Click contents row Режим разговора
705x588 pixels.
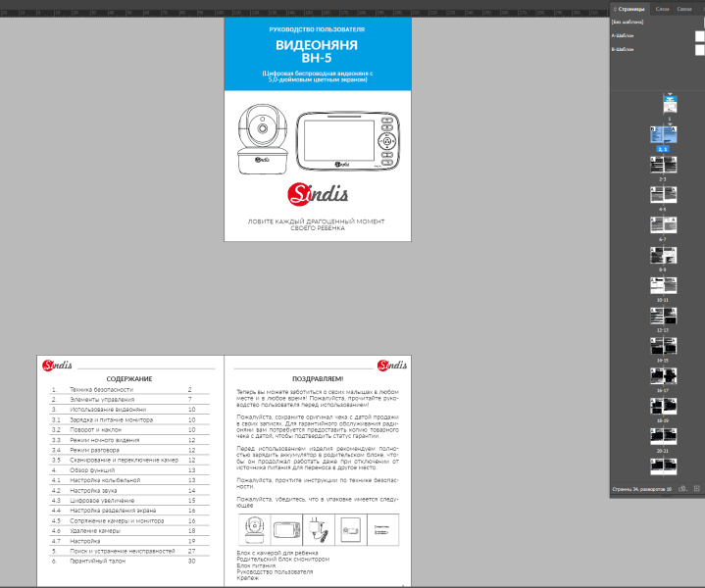[x=129, y=450]
